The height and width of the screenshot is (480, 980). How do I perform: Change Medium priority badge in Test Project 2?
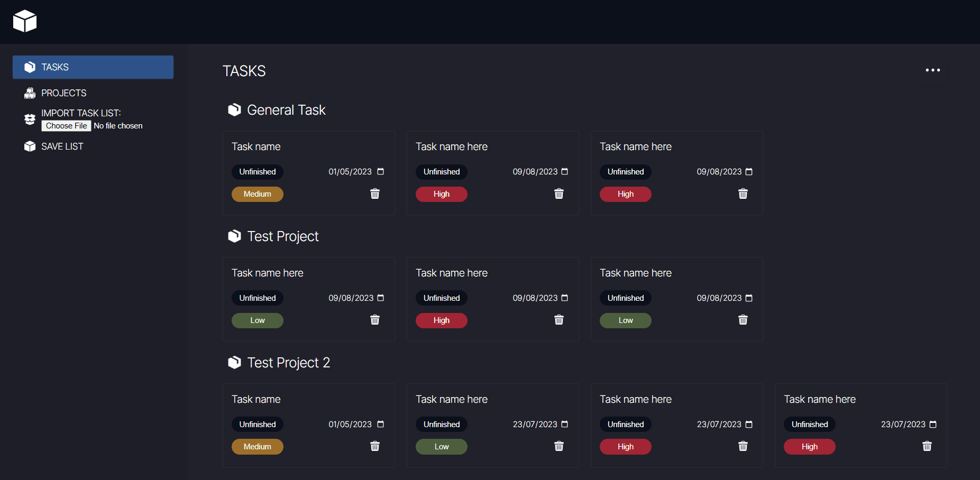258,447
